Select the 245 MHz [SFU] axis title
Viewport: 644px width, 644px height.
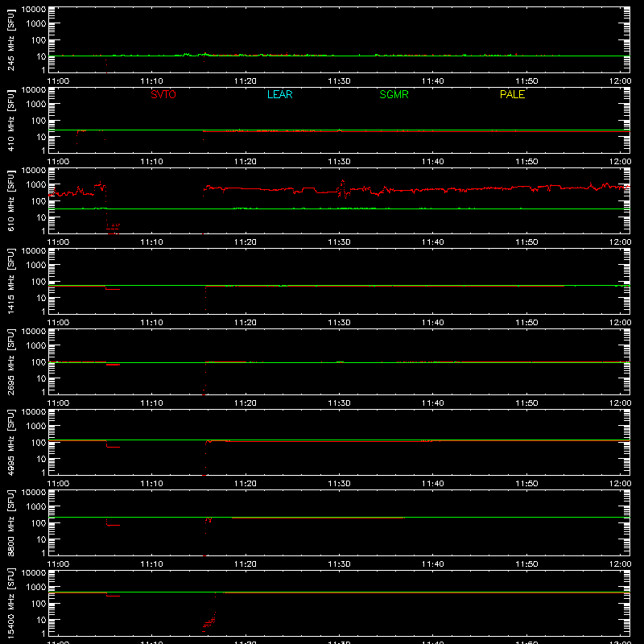tap(10, 39)
